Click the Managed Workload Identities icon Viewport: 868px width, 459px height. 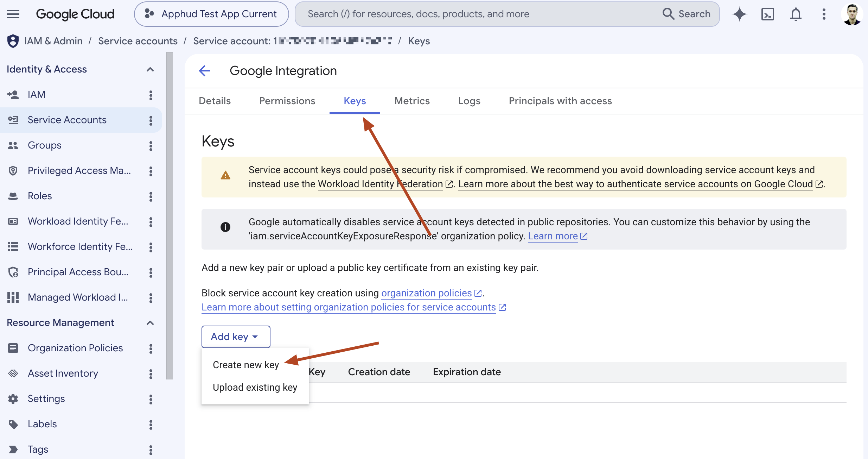(x=13, y=297)
